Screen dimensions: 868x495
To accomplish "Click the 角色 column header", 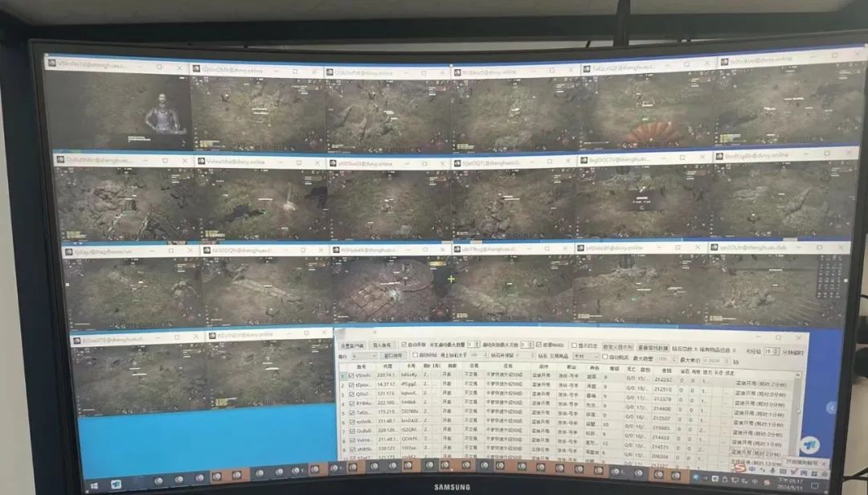I will coord(595,368).
